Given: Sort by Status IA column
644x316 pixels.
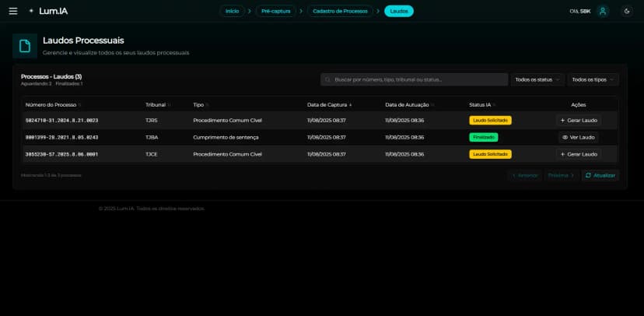Looking at the screenshot, I should (482, 105).
